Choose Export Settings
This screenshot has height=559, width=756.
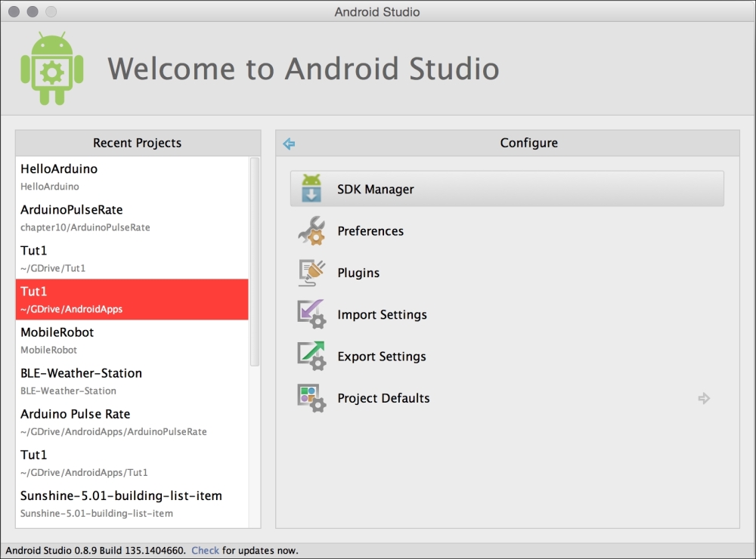point(507,356)
